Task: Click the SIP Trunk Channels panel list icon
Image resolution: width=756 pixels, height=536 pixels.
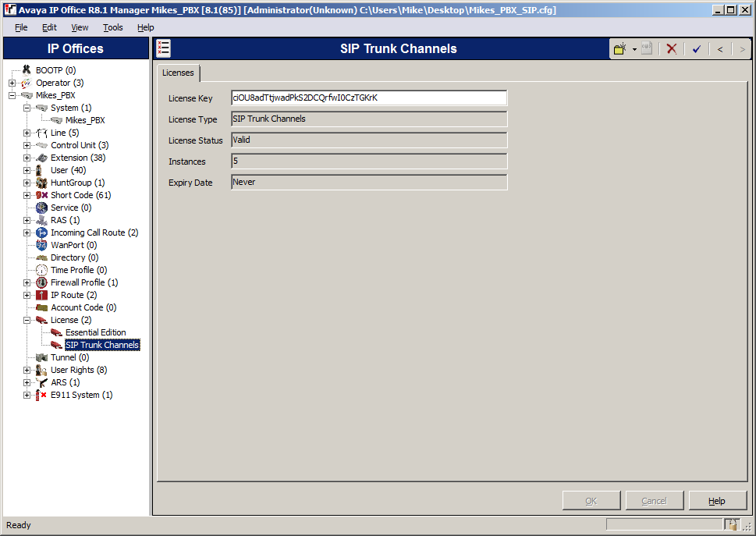Action: pos(163,48)
